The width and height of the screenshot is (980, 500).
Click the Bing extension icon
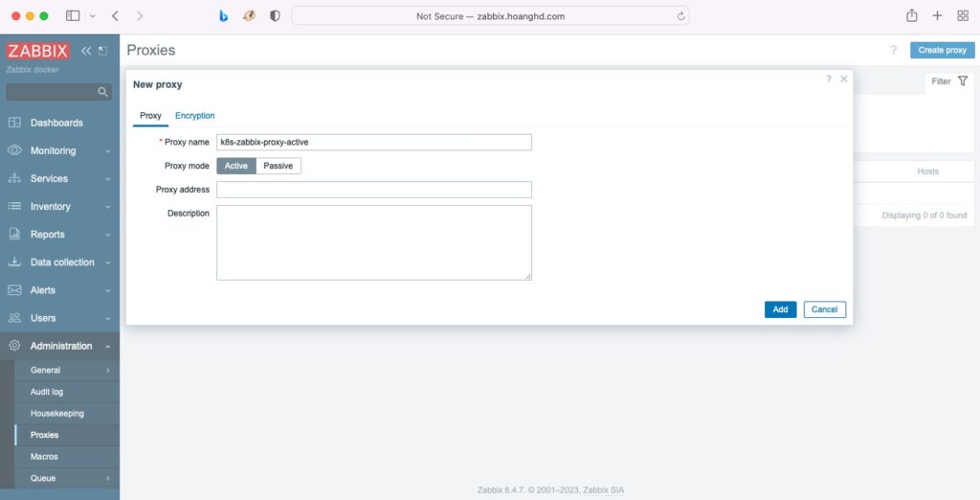[x=223, y=16]
